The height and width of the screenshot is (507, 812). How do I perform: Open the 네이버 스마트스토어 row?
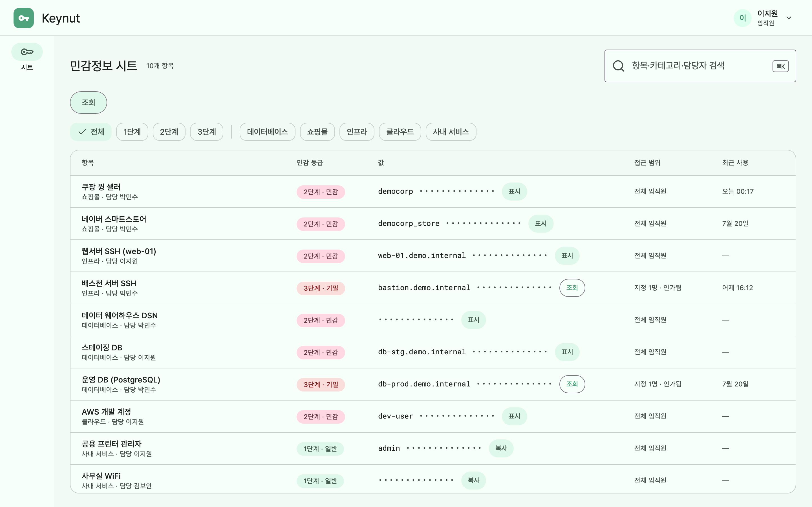[433, 224]
